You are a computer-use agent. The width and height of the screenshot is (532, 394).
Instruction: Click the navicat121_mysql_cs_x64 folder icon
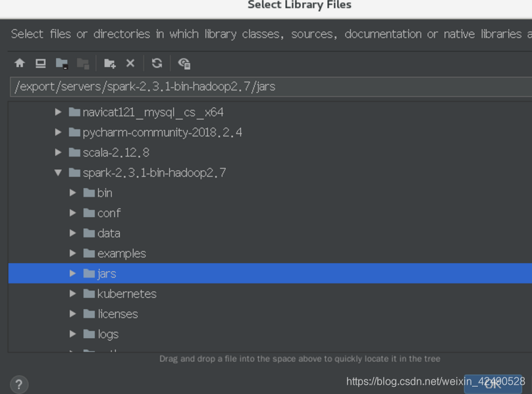pos(74,112)
